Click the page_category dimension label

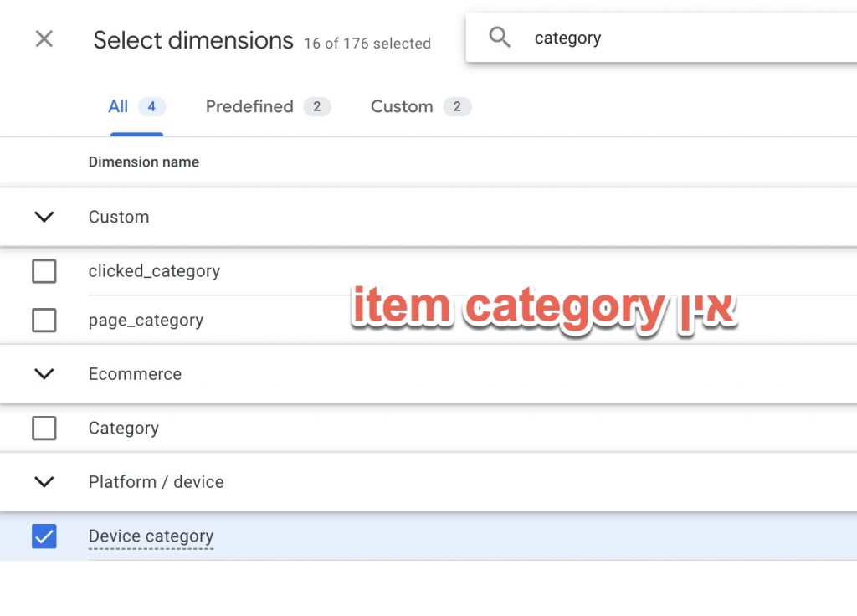tap(146, 321)
